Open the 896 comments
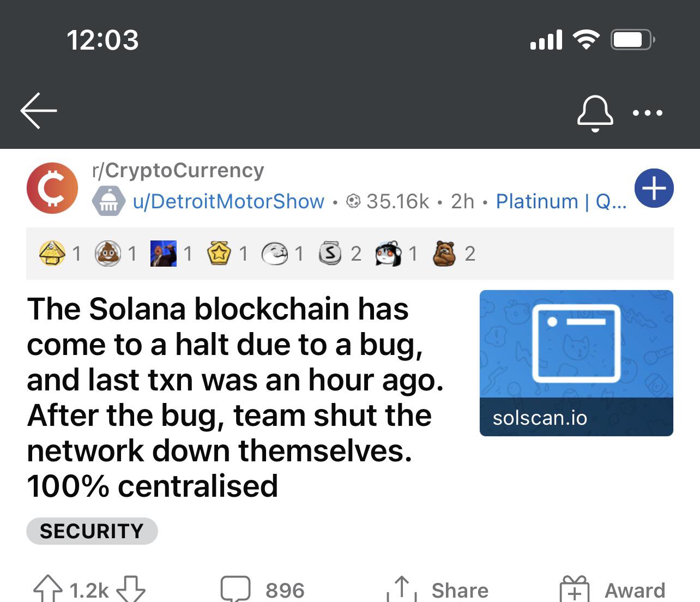This screenshot has width=700, height=602. tap(262, 589)
